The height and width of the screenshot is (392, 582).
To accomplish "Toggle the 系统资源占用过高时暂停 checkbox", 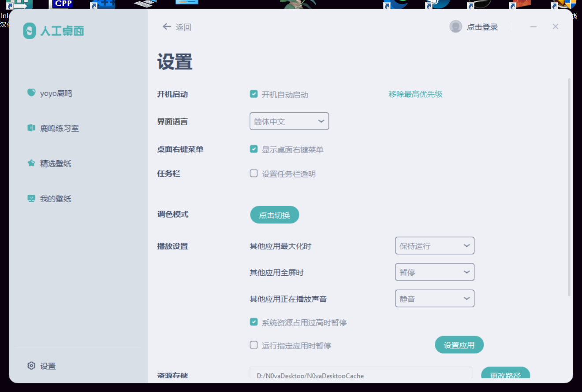I will [254, 322].
